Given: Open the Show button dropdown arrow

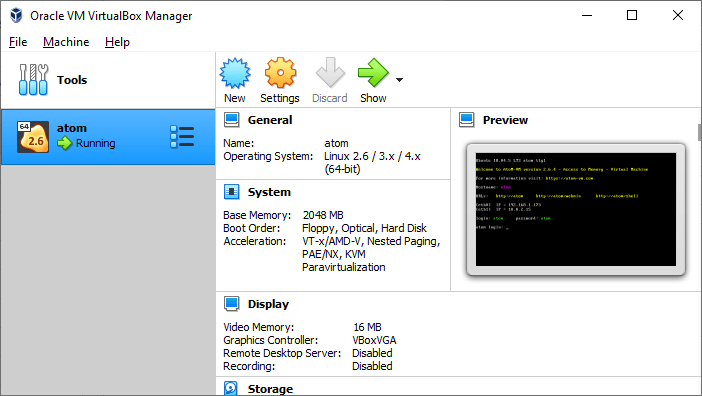Looking at the screenshot, I should (x=399, y=80).
